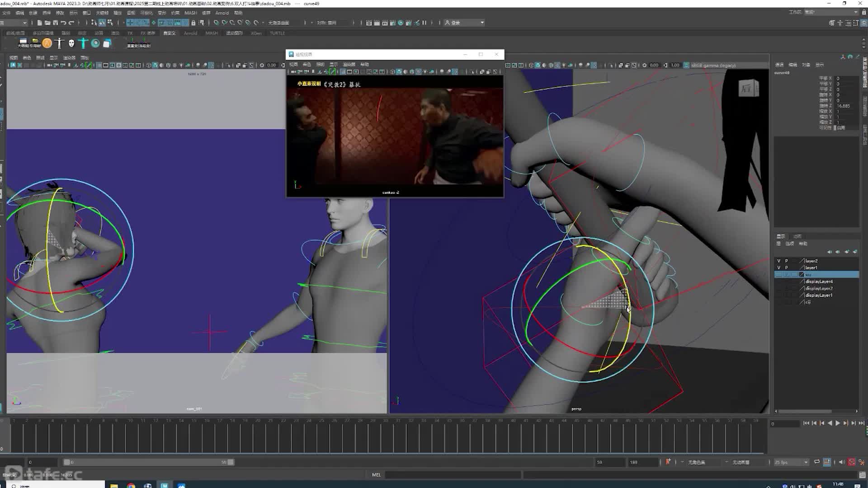
Task: Click the skull mask shelf icon
Action: 71,43
